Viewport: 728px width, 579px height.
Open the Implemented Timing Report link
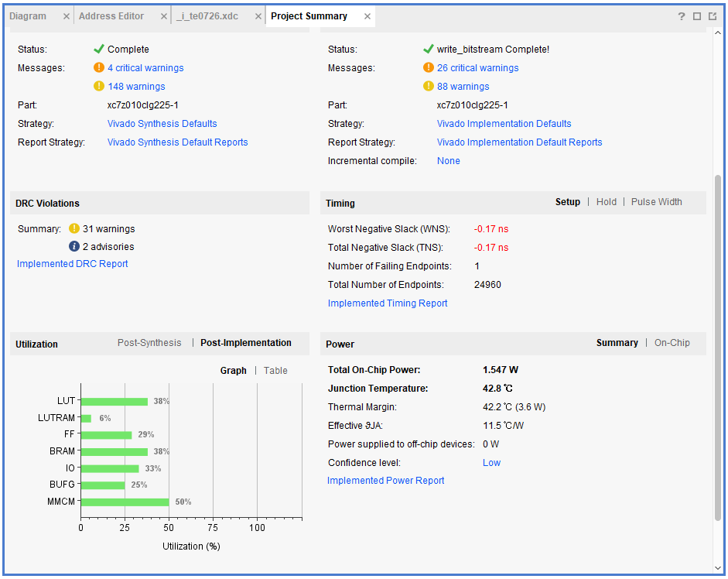pyautogui.click(x=388, y=303)
